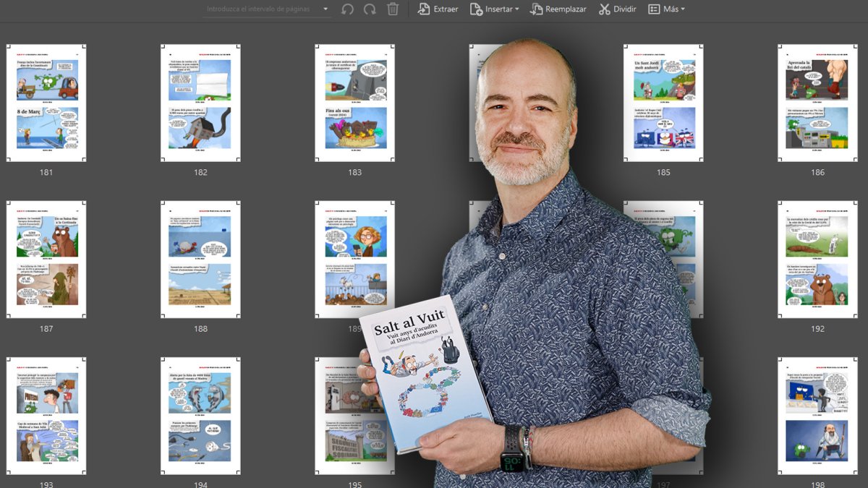Select page 183 thumbnail
This screenshot has height=488, width=868.
pyautogui.click(x=354, y=103)
